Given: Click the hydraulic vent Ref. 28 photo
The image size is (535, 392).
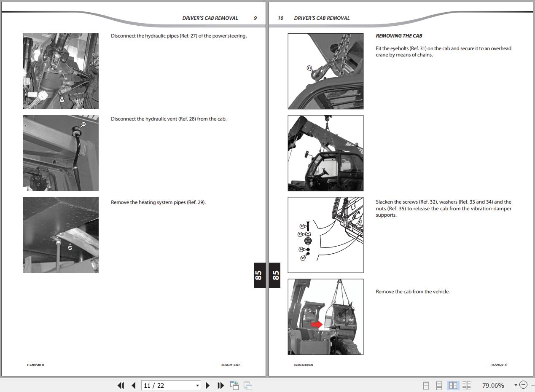Looking at the screenshot, I should coord(61,153).
